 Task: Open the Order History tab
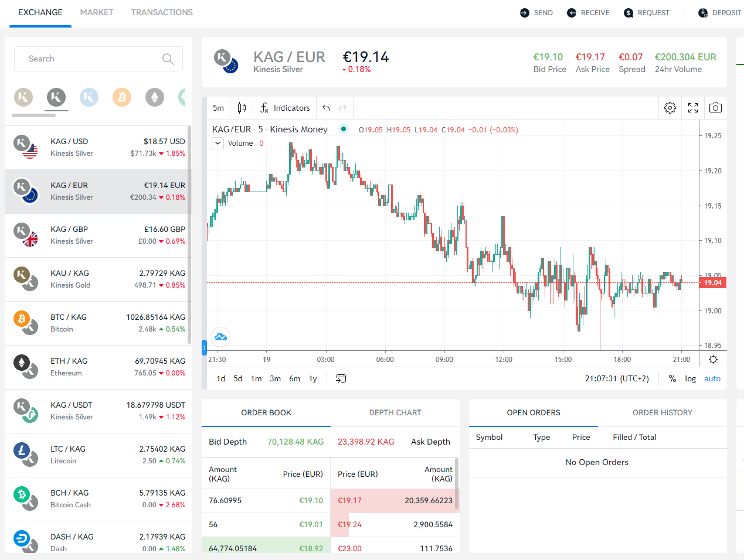663,412
